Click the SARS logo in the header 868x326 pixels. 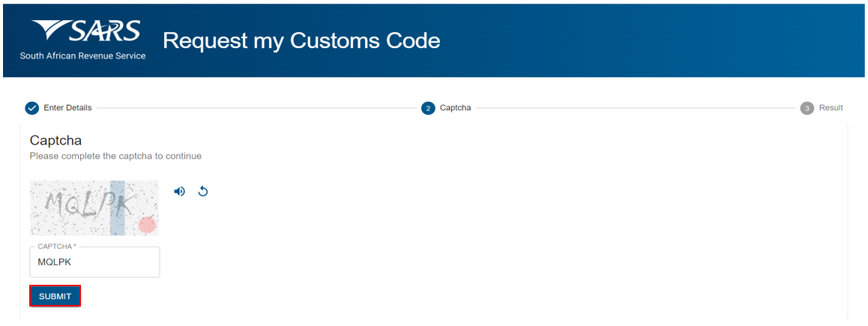[85, 31]
